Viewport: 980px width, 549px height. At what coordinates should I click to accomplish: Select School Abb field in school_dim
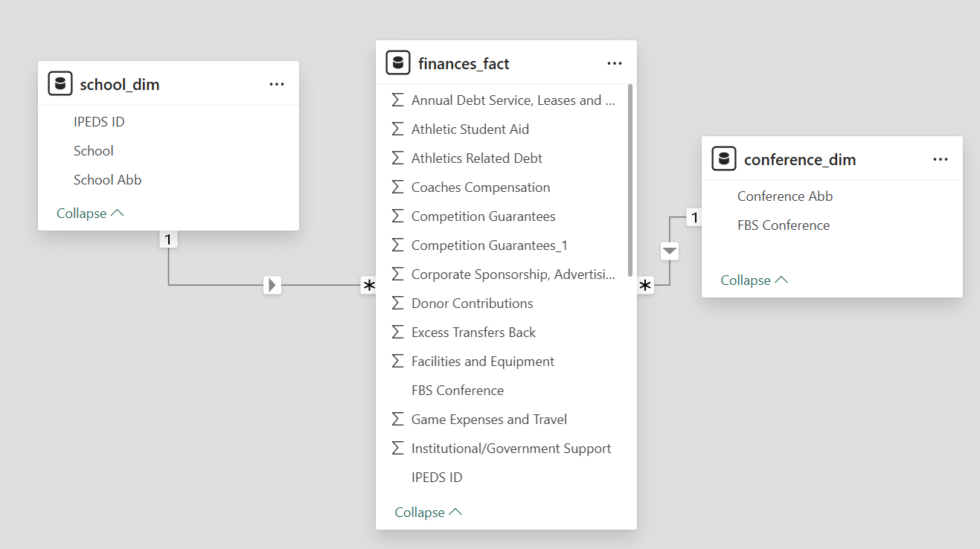click(x=107, y=180)
